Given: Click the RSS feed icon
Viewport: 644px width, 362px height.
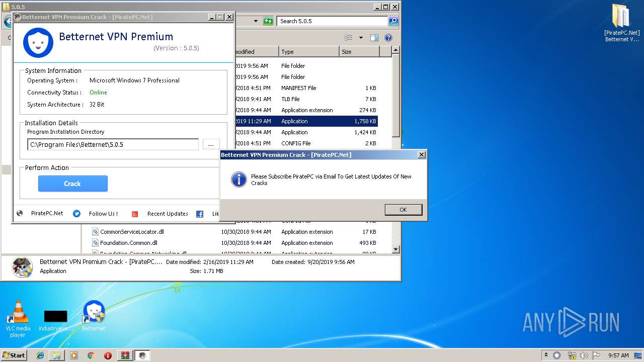Looking at the screenshot, I should [x=135, y=214].
